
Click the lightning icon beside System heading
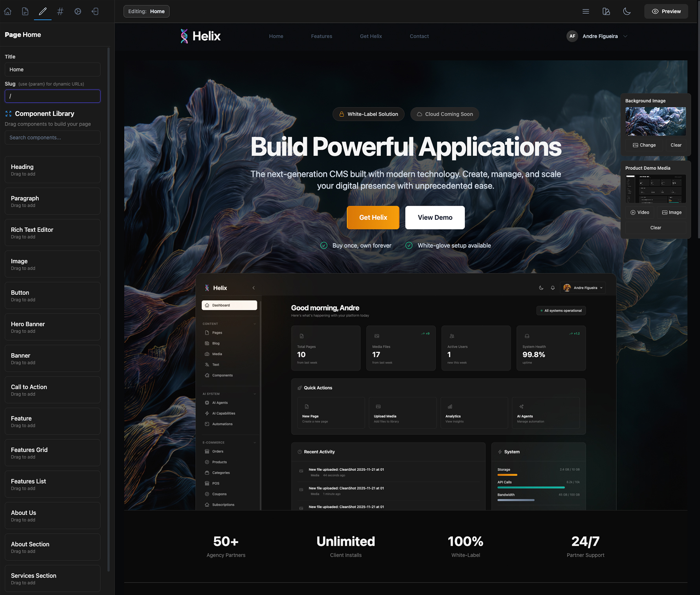coord(500,452)
